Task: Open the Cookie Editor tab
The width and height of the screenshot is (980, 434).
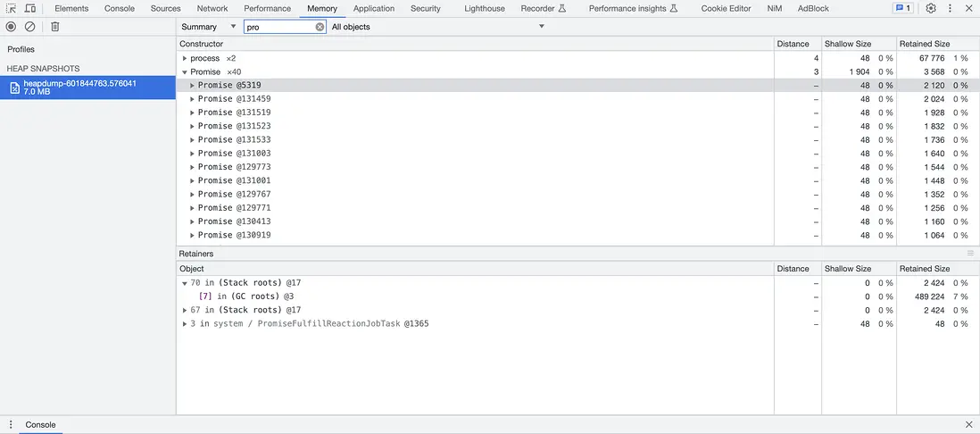Action: 727,8
